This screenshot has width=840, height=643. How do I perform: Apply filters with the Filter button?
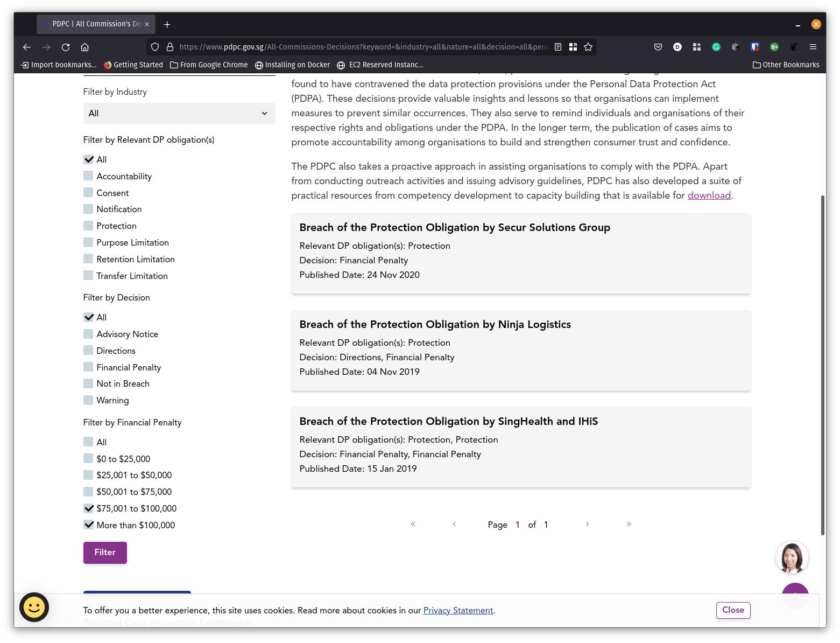[x=105, y=553]
